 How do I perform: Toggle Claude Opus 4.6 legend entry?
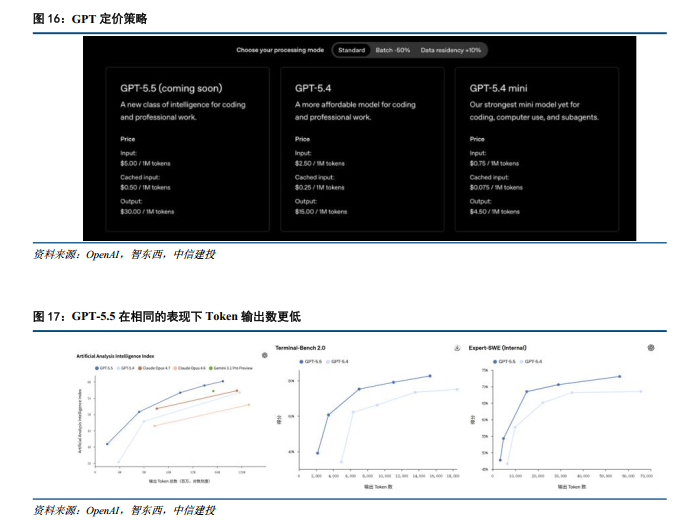pos(190,368)
